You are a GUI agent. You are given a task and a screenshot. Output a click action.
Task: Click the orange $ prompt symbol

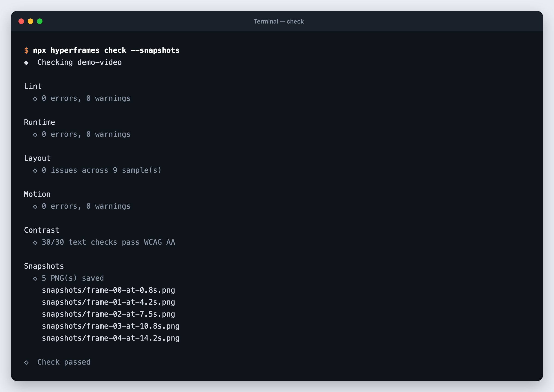pyautogui.click(x=26, y=50)
